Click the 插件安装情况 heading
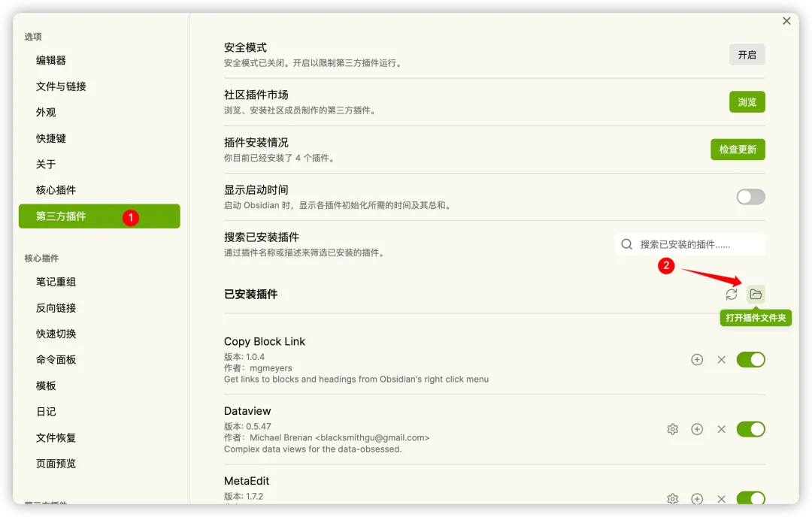This screenshot has width=812, height=517. tap(256, 142)
